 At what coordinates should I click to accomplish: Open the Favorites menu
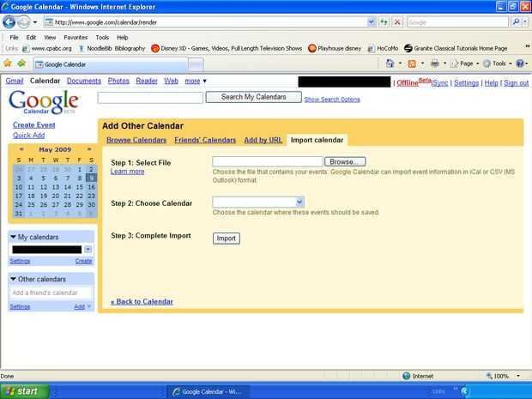pos(76,37)
